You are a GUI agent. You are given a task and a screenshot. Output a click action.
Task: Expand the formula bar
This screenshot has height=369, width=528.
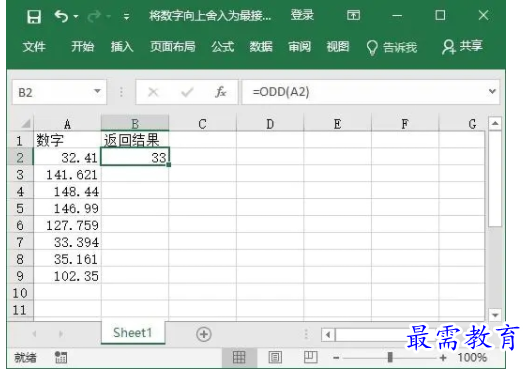(492, 91)
